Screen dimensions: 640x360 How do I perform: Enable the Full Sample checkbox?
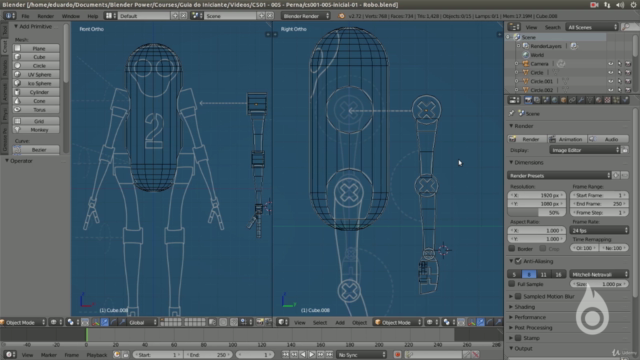point(512,284)
